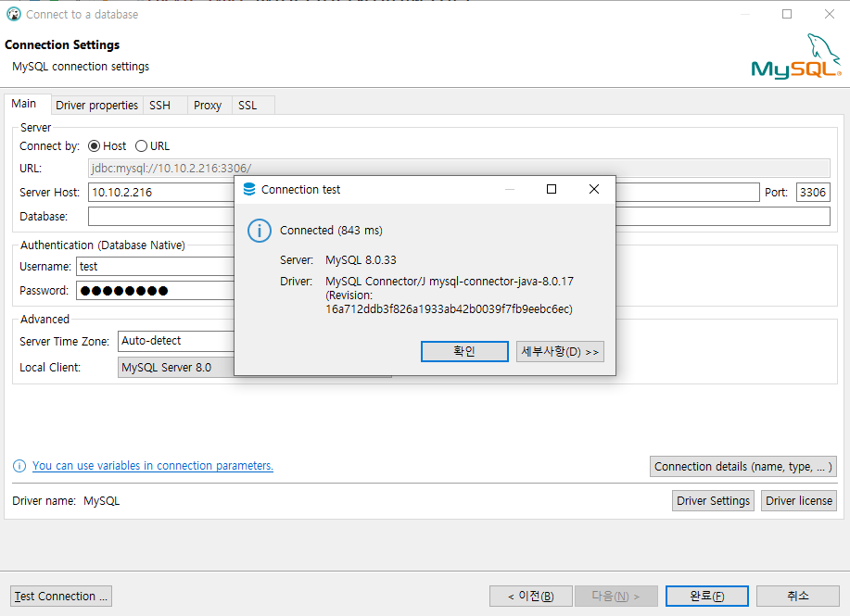Click the Password field
This screenshot has width=850, height=616.
[x=156, y=291]
